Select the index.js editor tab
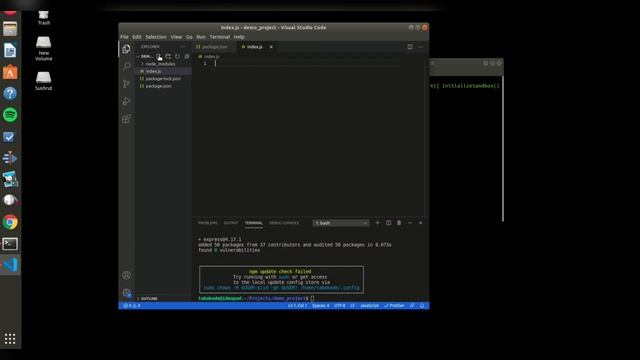640x360 pixels. (255, 47)
